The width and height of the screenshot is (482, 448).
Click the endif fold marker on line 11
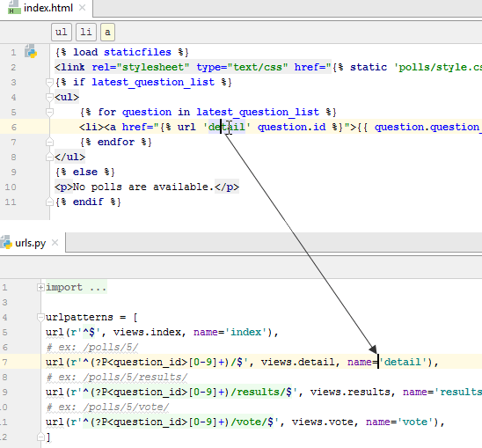(x=49, y=202)
